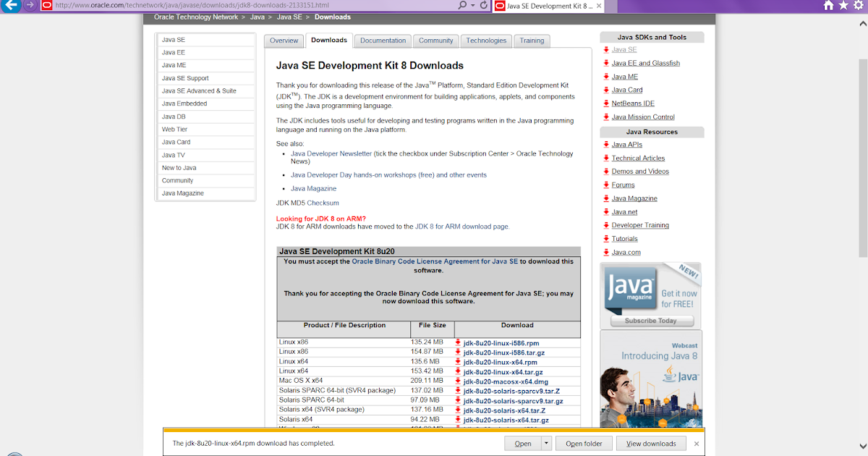Click the red arrow icon beside Java.com

coord(606,252)
